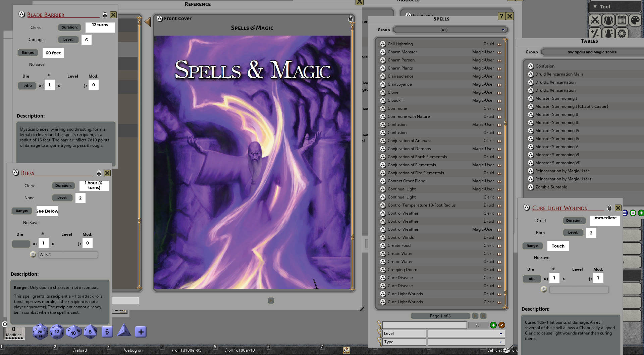Click the Bless sheet link icon
The height and width of the screenshot is (355, 644).
[x=15, y=173]
